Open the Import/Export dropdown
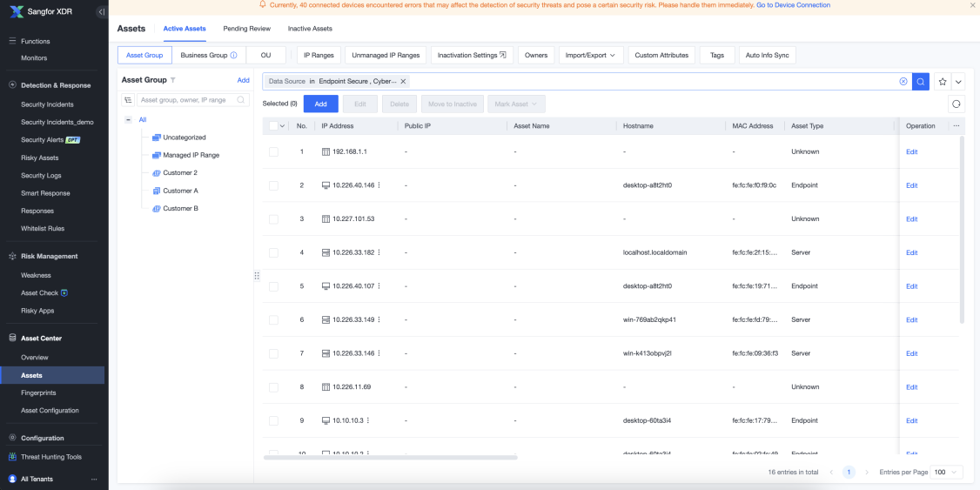Screen dimensions: 980x490 pyautogui.click(x=590, y=55)
